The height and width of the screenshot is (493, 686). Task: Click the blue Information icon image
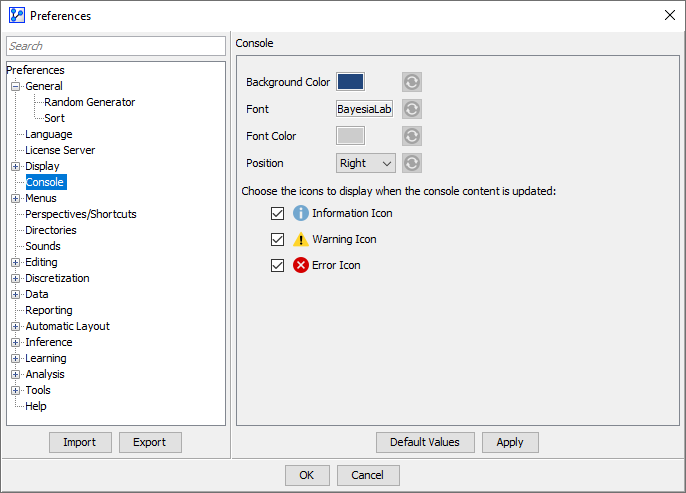coord(301,213)
